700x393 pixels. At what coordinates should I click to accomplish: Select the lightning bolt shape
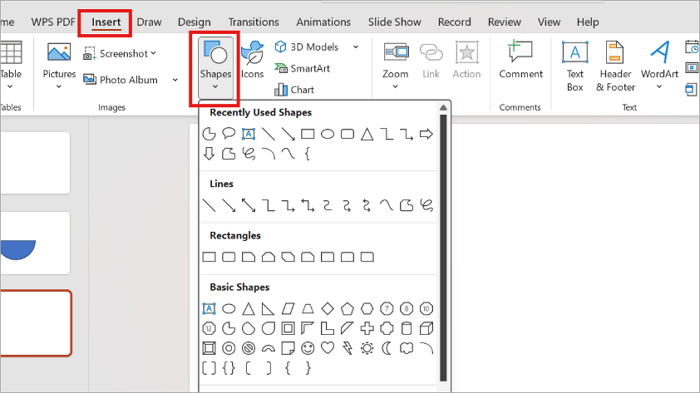pyautogui.click(x=347, y=348)
